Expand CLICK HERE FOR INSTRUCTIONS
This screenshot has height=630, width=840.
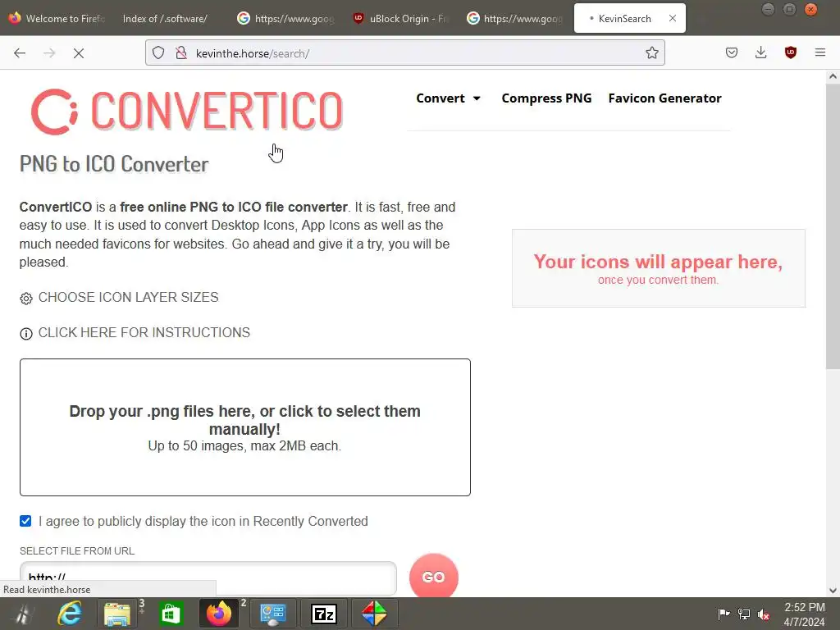click(144, 333)
